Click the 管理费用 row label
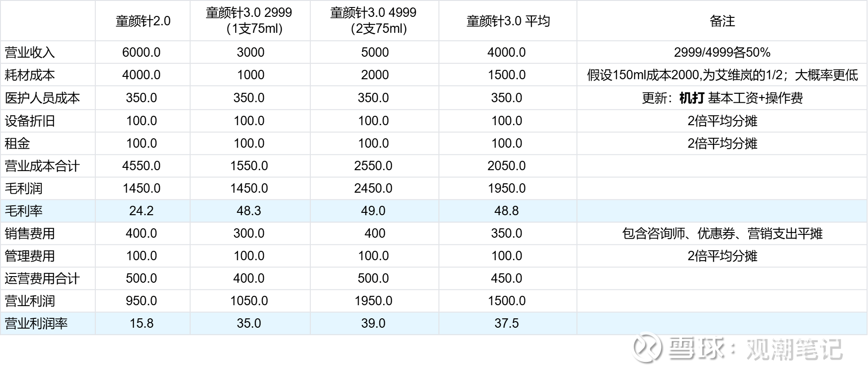 30,256
